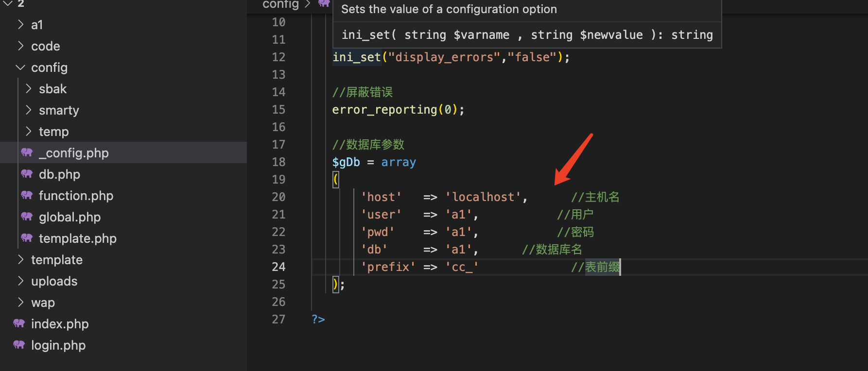868x371 pixels.
Task: Click the 'pwd' array key
Action: (x=378, y=232)
